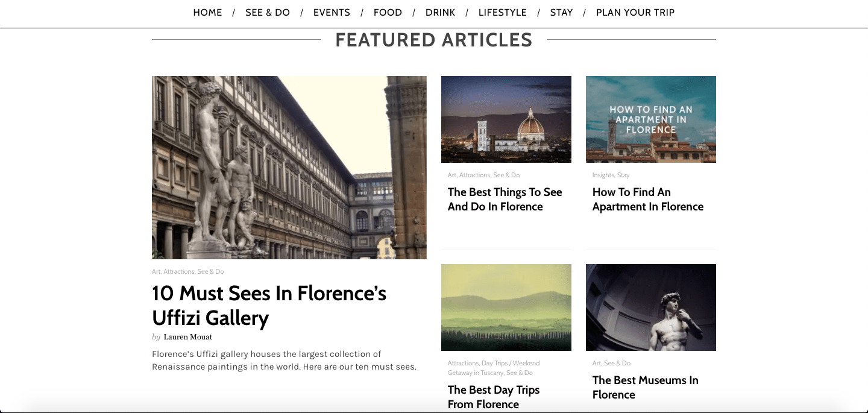Open The Best Day Trips From Florence

pyautogui.click(x=493, y=397)
